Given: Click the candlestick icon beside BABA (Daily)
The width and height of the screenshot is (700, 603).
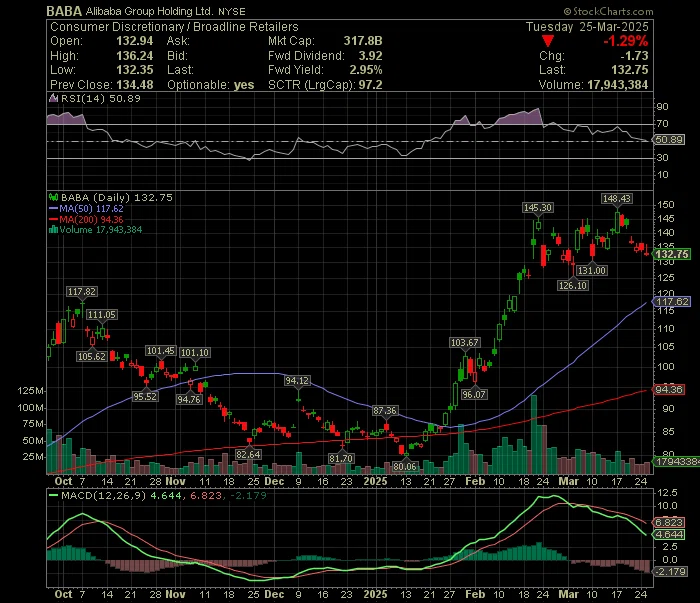Looking at the screenshot, I should coord(53,197).
